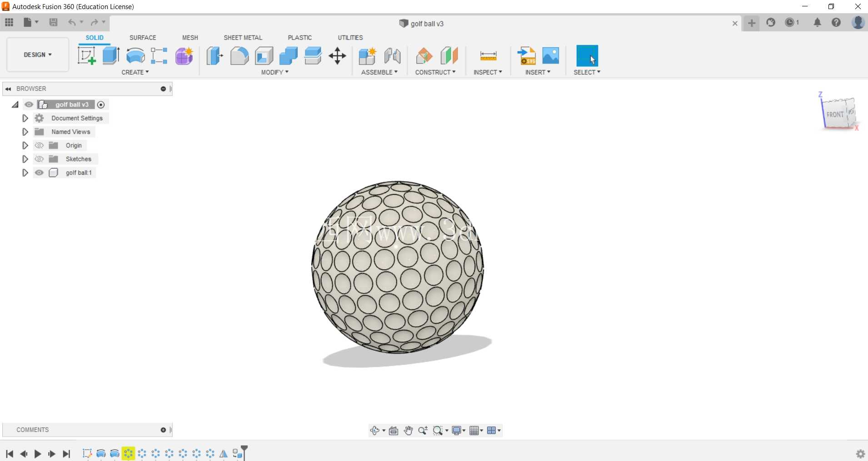Click the first sketch feature in timeline
This screenshot has height=461, width=868.
[x=87, y=453]
